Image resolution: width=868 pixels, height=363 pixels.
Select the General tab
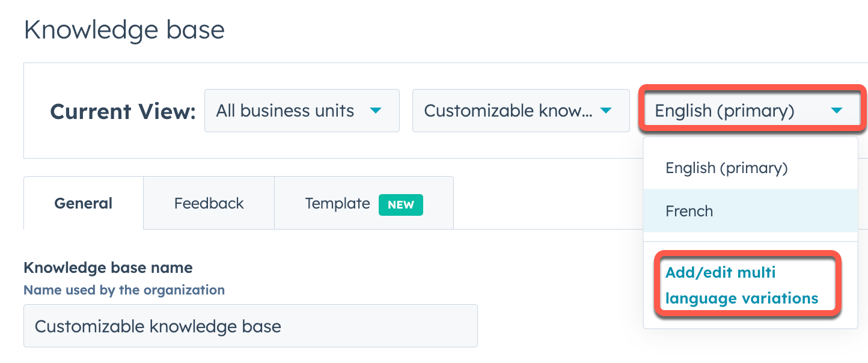(83, 203)
